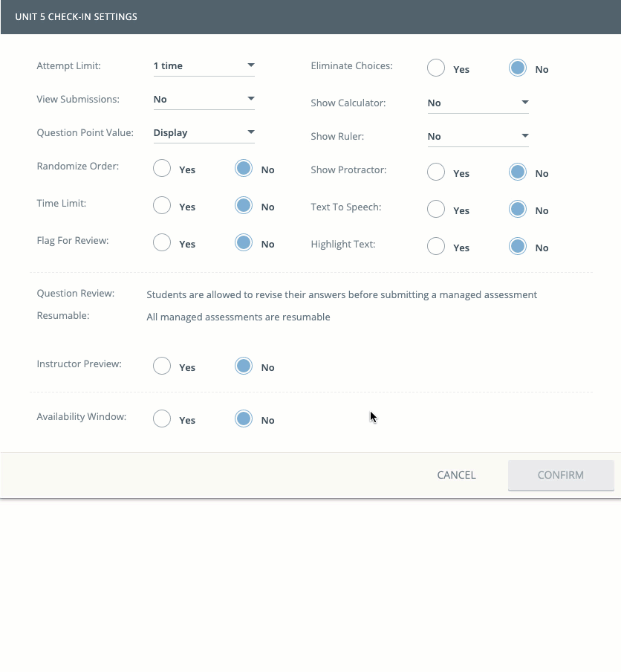Select Yes for Highlight Text
The width and height of the screenshot is (621, 672).
[436, 247]
